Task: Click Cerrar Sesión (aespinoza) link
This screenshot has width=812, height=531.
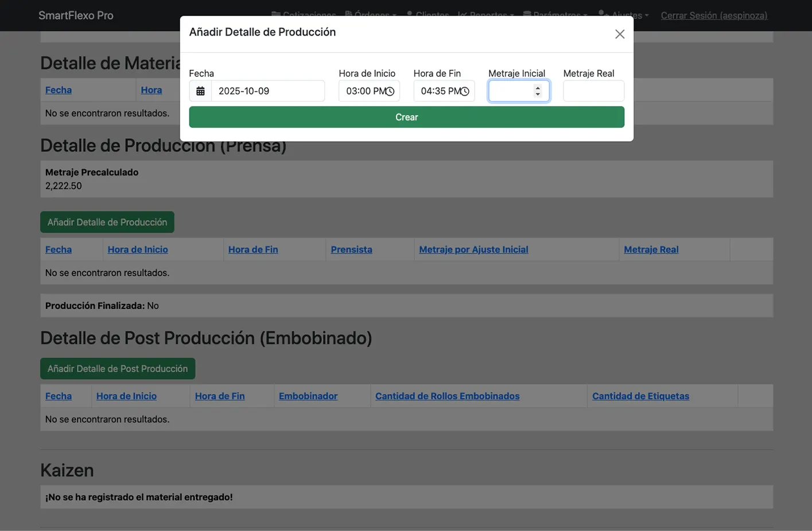Action: click(x=713, y=15)
